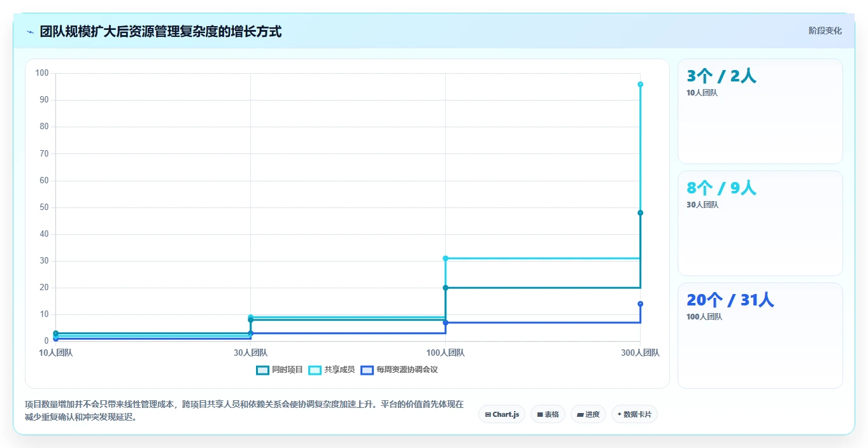Click the y-axis value 10
Screen dimensions: 868x448
(44, 314)
